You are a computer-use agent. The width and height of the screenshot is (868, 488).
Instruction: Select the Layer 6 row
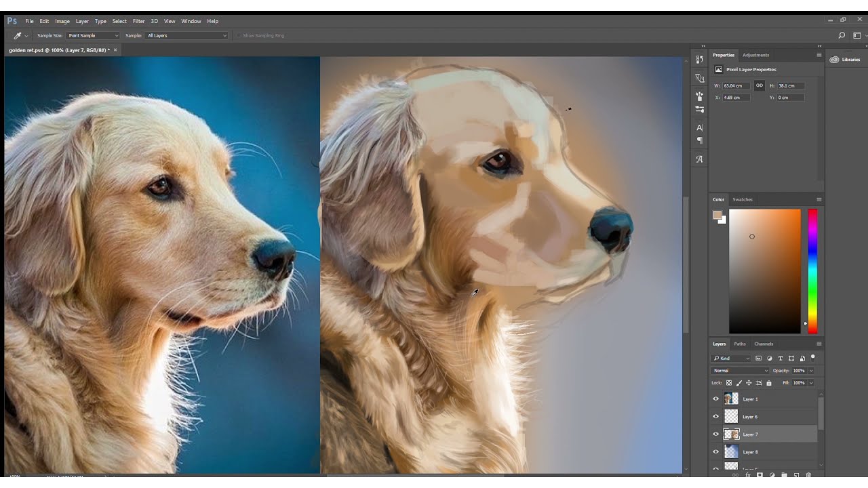[x=764, y=417]
